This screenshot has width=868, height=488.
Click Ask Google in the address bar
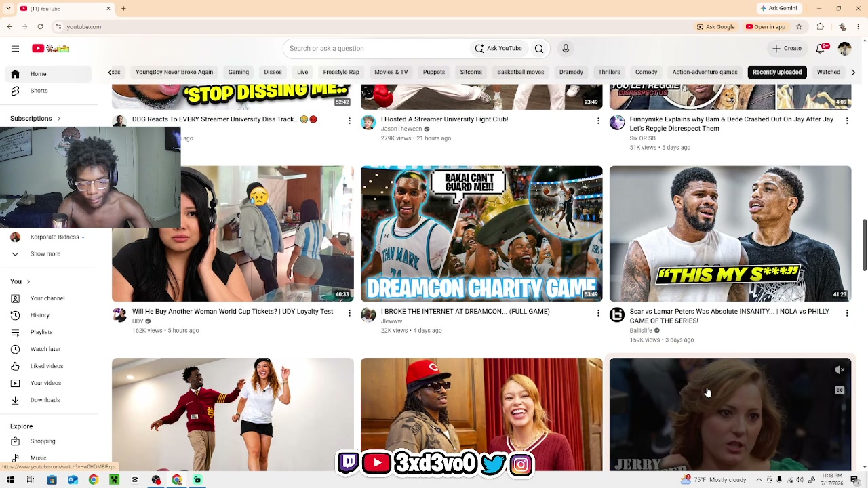pyautogui.click(x=715, y=26)
